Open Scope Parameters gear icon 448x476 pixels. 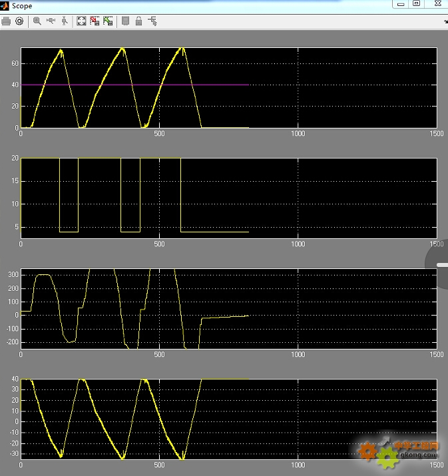pos(19,21)
